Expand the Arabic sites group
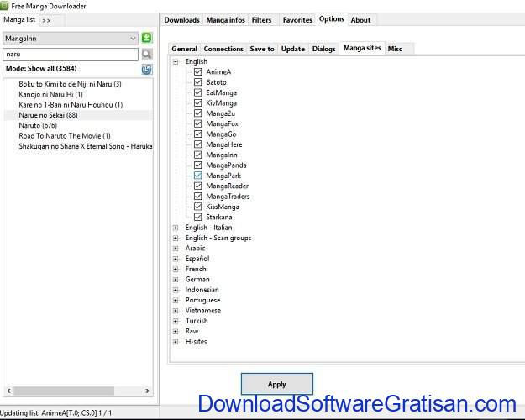This screenshot has width=525, height=420. (176, 249)
